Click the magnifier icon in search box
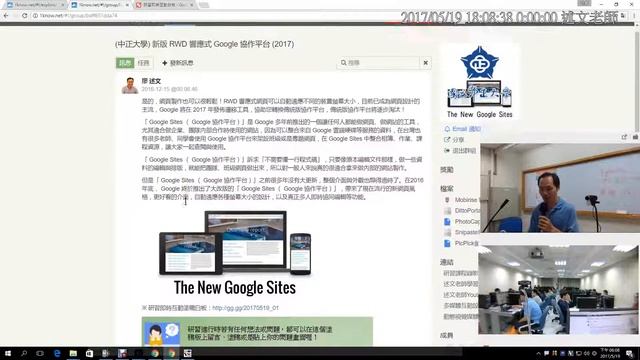 coord(344,63)
